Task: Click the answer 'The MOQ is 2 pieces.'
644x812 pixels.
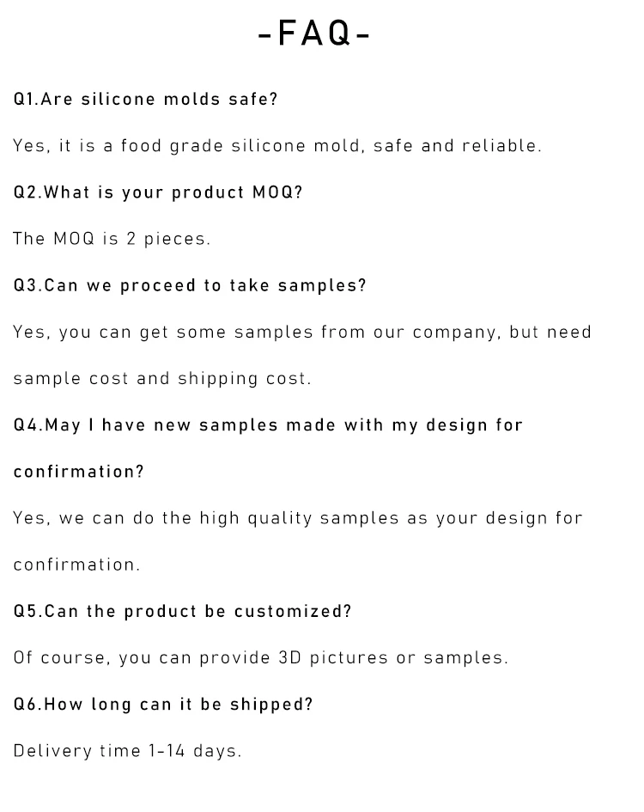Action: coord(112,239)
